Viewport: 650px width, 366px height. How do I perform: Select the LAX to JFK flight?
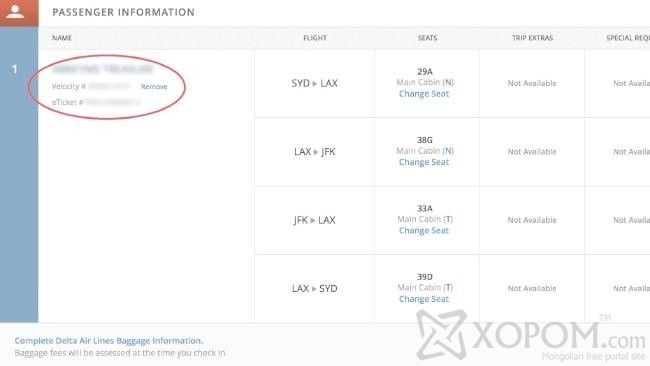(314, 152)
